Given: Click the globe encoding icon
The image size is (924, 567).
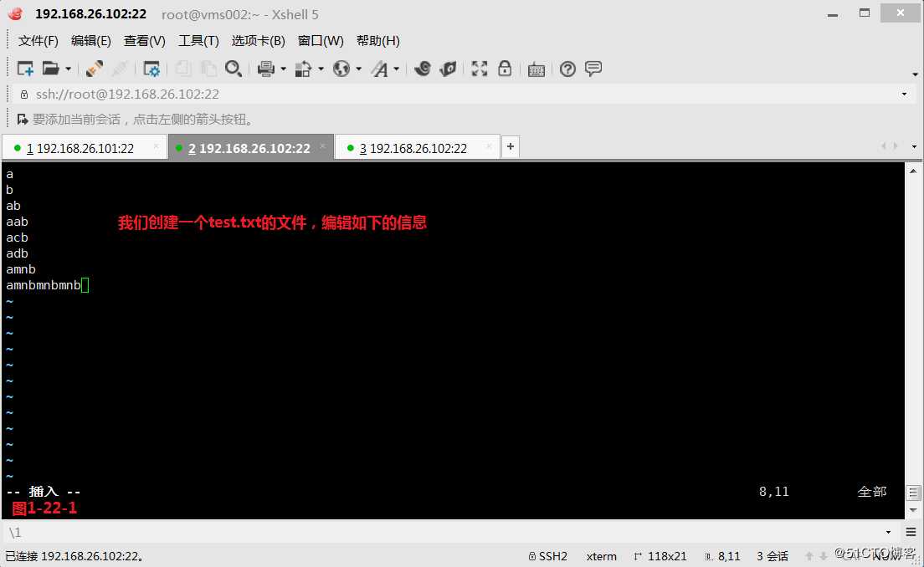Looking at the screenshot, I should (x=341, y=69).
